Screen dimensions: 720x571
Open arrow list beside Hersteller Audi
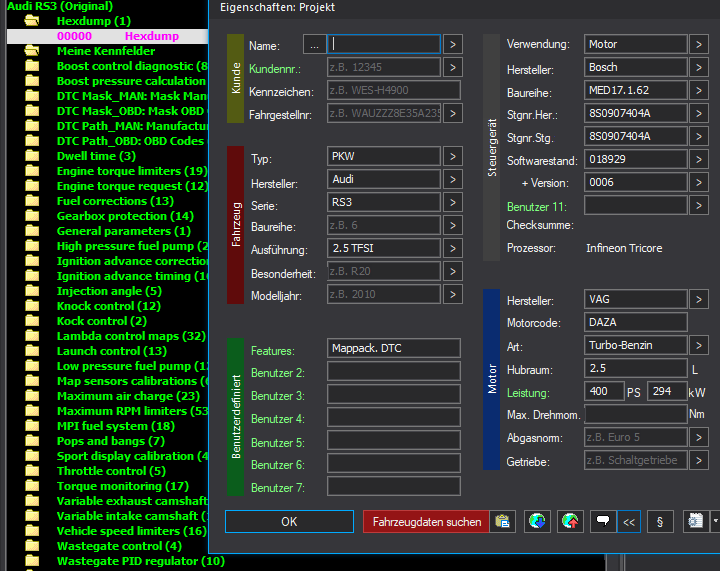[x=453, y=179]
